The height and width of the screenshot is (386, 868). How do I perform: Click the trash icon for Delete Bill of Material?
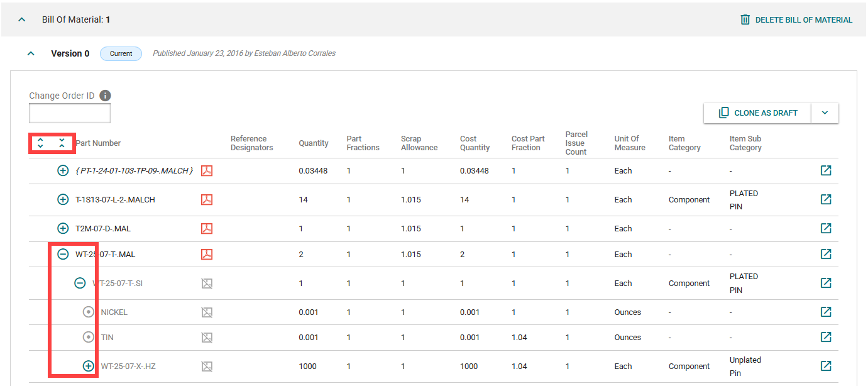(745, 19)
